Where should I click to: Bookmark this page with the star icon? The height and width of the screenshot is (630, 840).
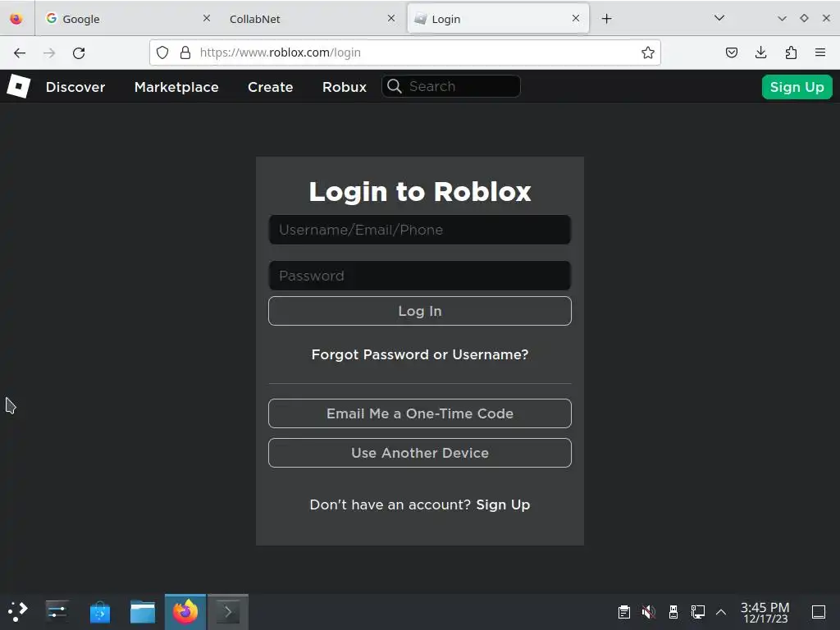click(x=648, y=52)
